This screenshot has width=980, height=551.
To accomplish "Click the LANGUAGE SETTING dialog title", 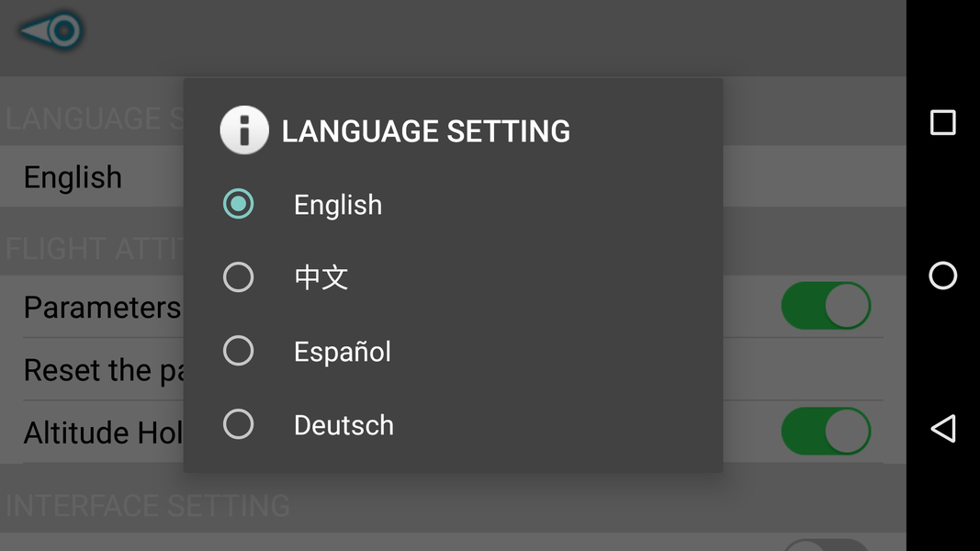I will [425, 131].
